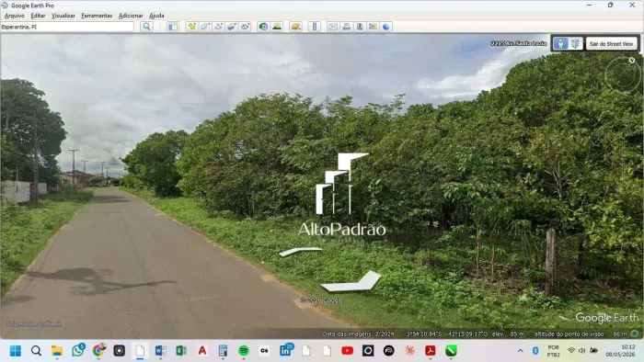This screenshot has height=362, width=644.
Task: Click the 3°54'10.84"S coordinates in status bar
Action: tap(424, 334)
